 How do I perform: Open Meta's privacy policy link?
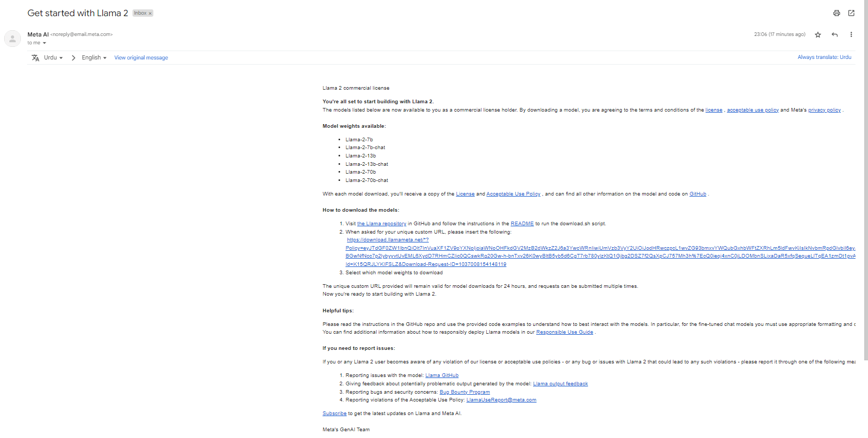click(824, 110)
